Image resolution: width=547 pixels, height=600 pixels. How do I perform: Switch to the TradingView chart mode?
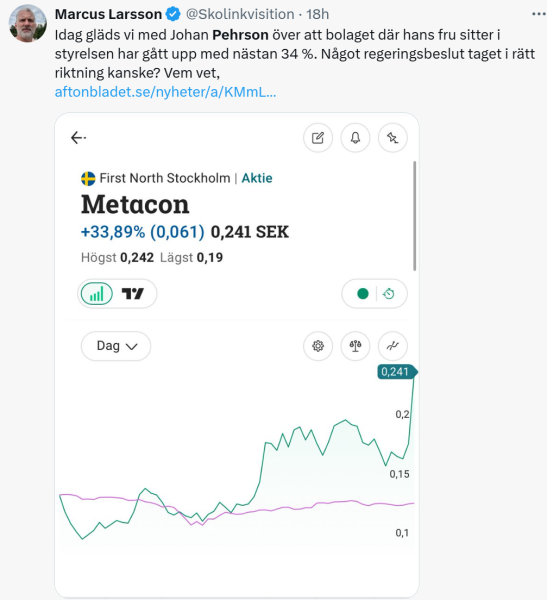pos(133,294)
